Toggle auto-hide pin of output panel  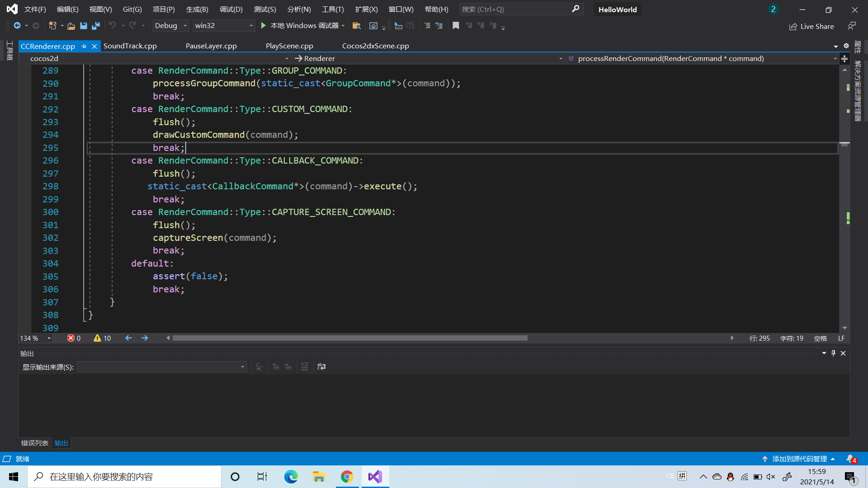[833, 353]
